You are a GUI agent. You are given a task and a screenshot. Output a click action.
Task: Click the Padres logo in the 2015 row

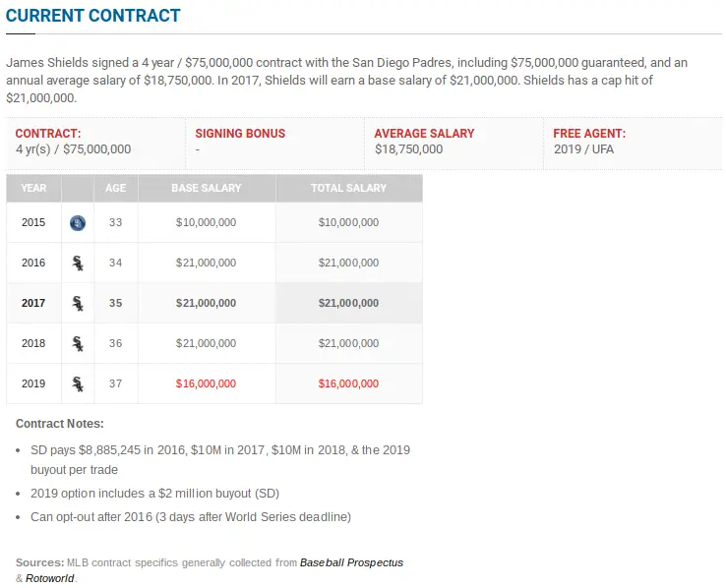(78, 223)
